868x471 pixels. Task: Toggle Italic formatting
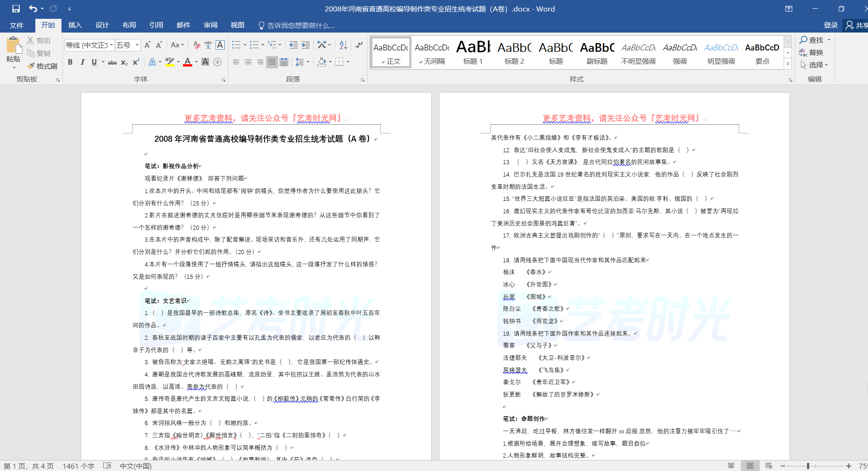click(82, 62)
